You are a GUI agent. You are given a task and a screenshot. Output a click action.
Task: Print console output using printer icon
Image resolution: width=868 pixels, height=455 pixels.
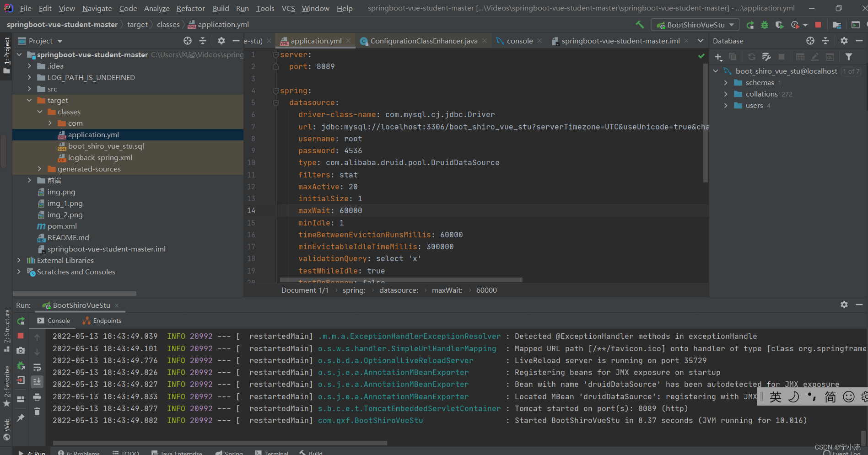[x=37, y=397]
